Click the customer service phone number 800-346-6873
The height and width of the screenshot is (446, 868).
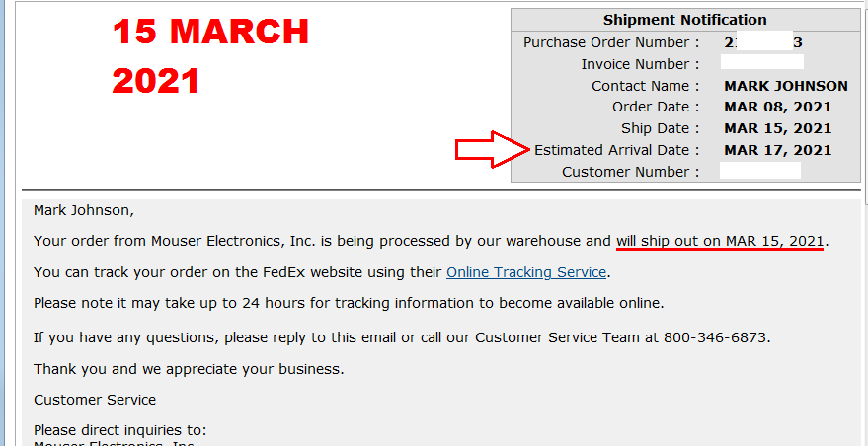click(x=716, y=337)
